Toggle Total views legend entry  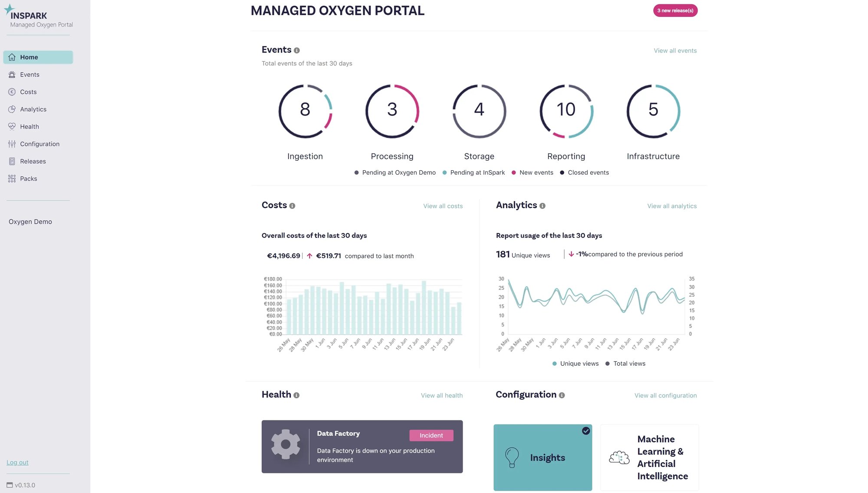click(x=625, y=364)
